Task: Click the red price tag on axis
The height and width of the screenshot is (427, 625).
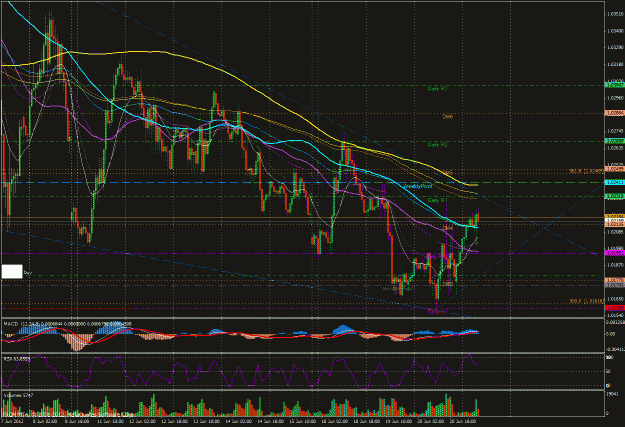Action: (615, 308)
